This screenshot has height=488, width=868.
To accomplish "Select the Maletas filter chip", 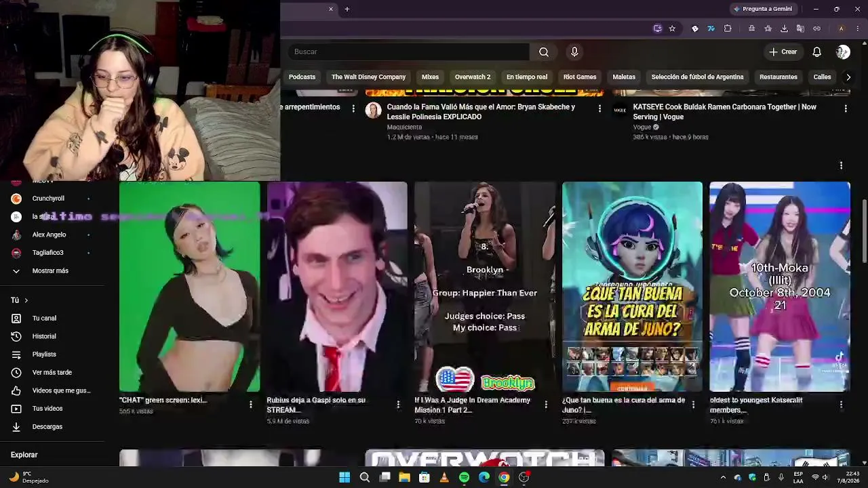I will point(624,77).
